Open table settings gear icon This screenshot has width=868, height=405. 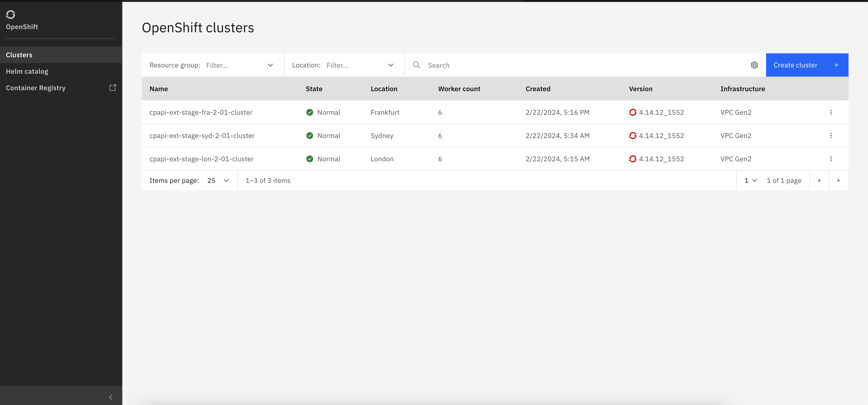coord(754,65)
